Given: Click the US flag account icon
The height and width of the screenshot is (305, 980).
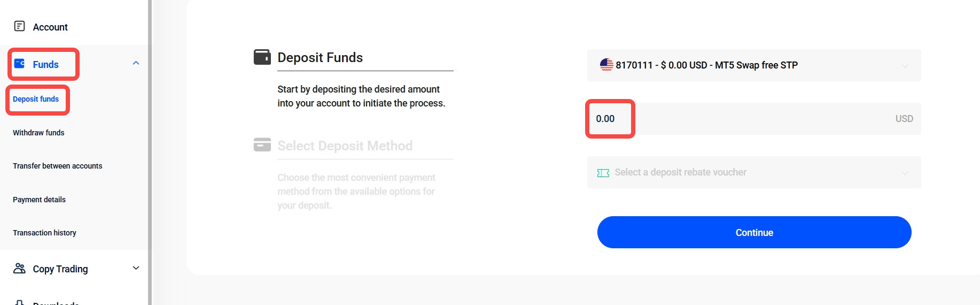Looking at the screenshot, I should click(x=606, y=65).
